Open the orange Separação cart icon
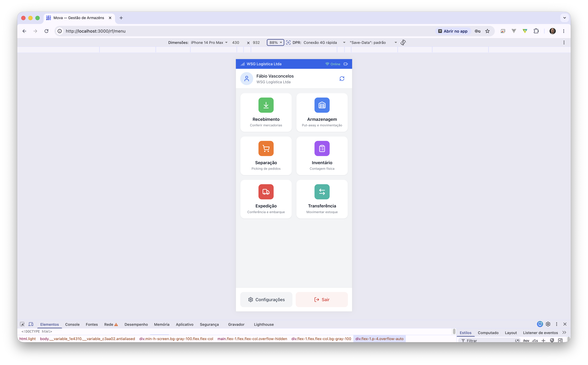 266,148
